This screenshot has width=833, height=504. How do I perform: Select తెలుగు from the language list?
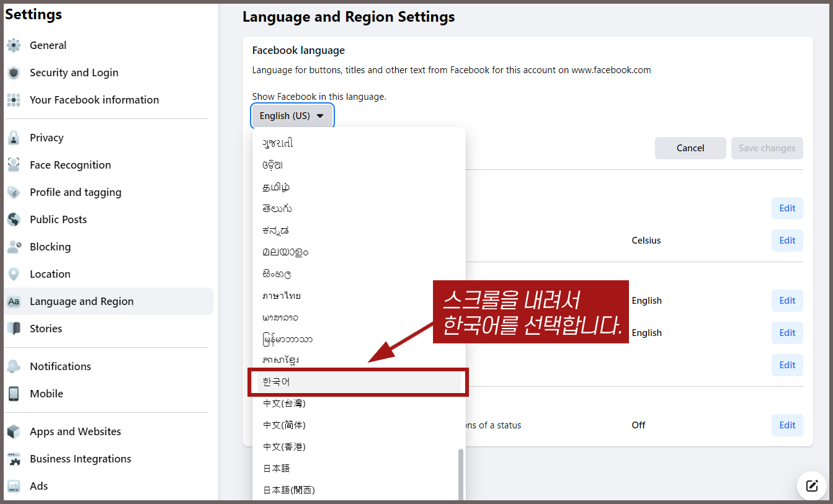(x=357, y=208)
